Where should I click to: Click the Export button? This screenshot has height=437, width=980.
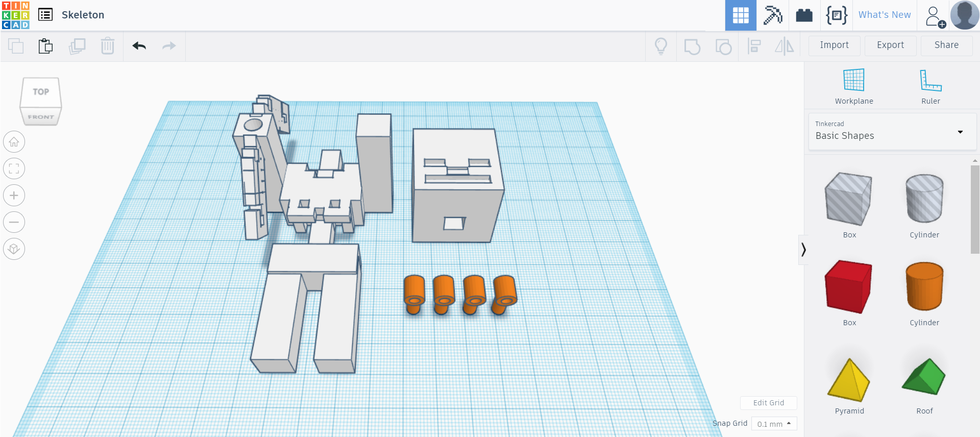(x=891, y=45)
